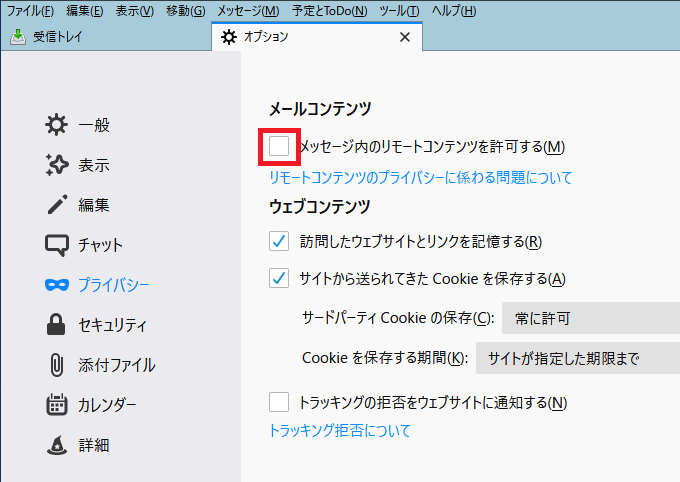This screenshot has height=482, width=680.
Task: Uncheck サイトから送られてきた Cookie を保存する
Action: [x=279, y=278]
